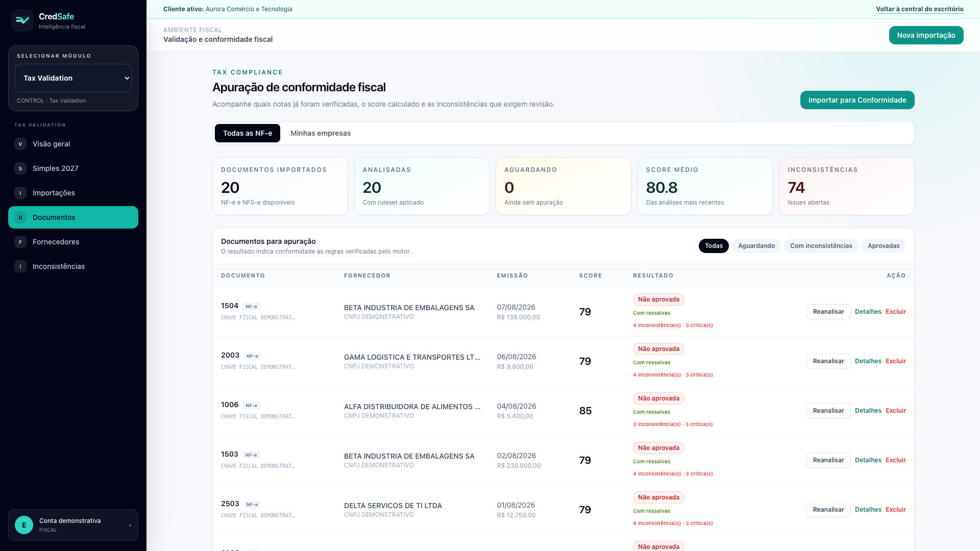Click the Score column header
980x551 pixels.
tap(591, 275)
